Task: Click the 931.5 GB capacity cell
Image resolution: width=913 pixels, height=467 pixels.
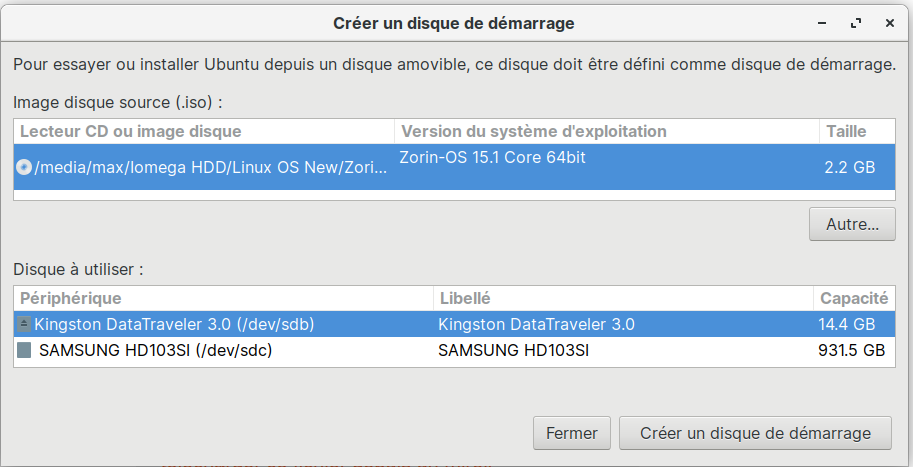Action: click(851, 351)
